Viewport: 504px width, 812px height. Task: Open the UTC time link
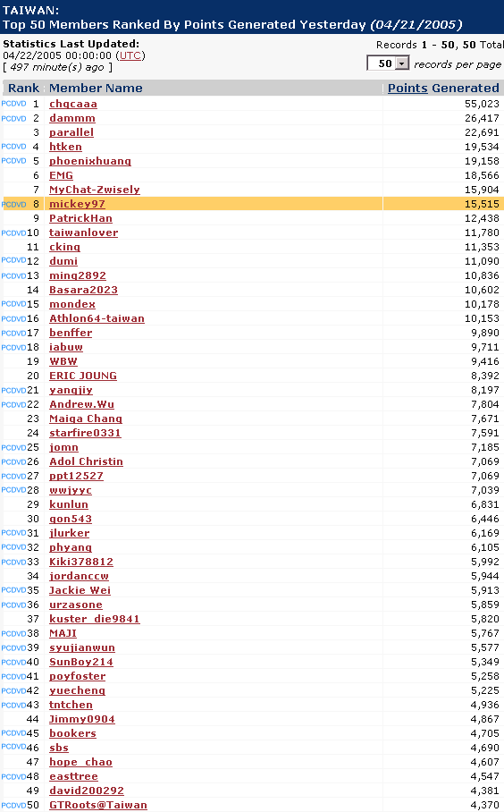pyautogui.click(x=130, y=55)
